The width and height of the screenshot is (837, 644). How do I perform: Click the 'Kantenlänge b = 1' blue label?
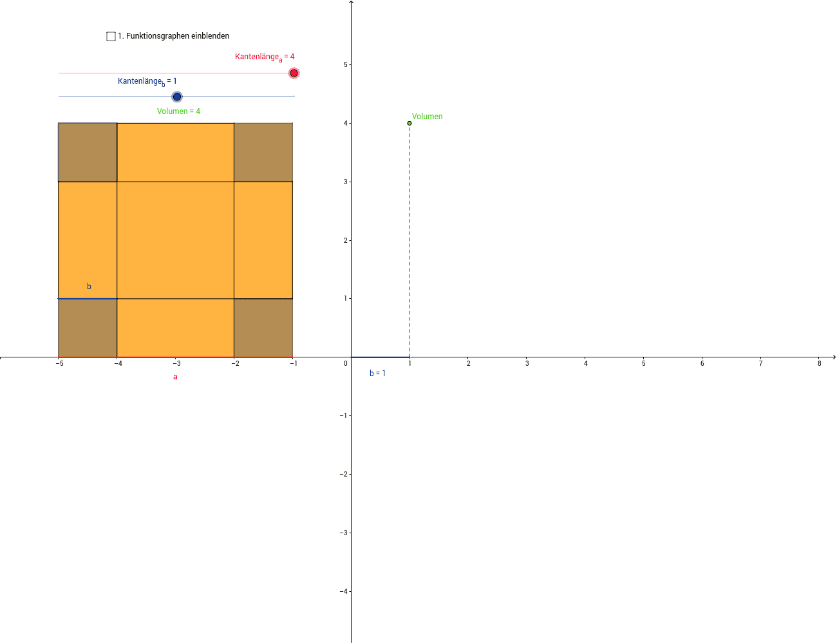point(147,82)
